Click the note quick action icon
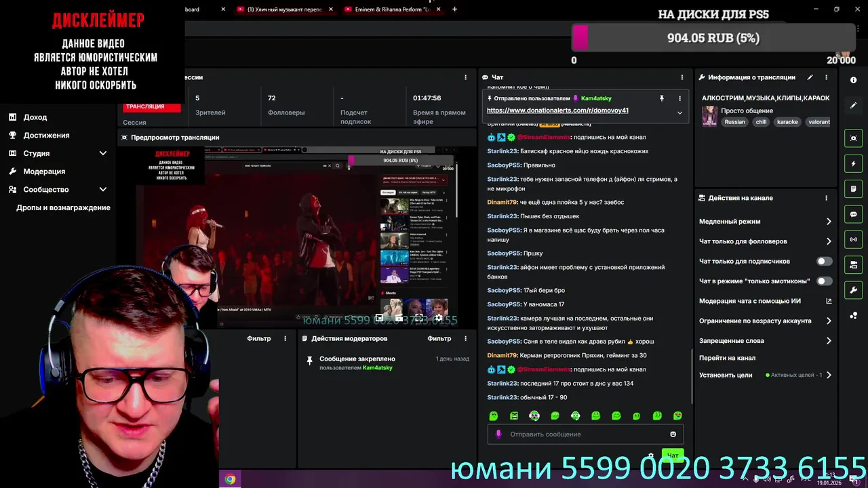Screen dimensions: 868x488 point(853,189)
